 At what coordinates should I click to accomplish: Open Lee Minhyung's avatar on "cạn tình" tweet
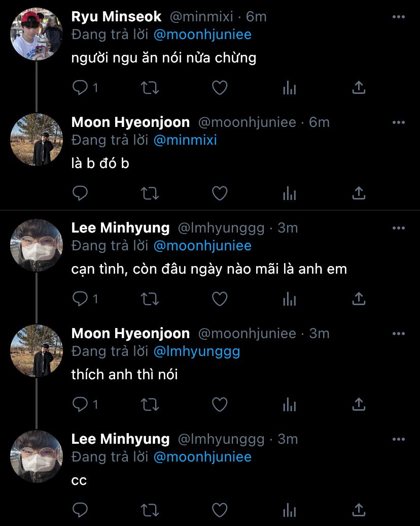[x=36, y=245]
